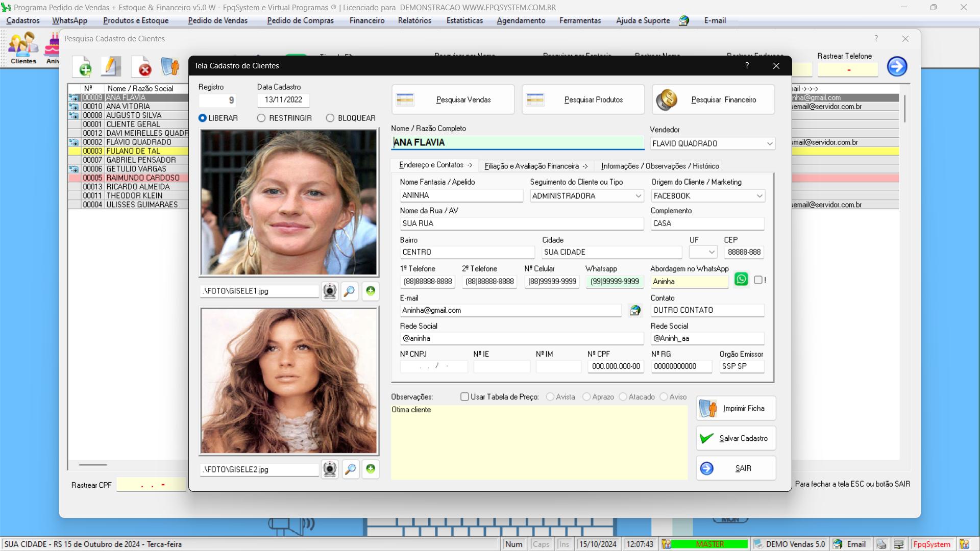This screenshot has width=980, height=551.
Task: Click new client green plus toolbar icon
Action: pyautogui.click(x=83, y=67)
